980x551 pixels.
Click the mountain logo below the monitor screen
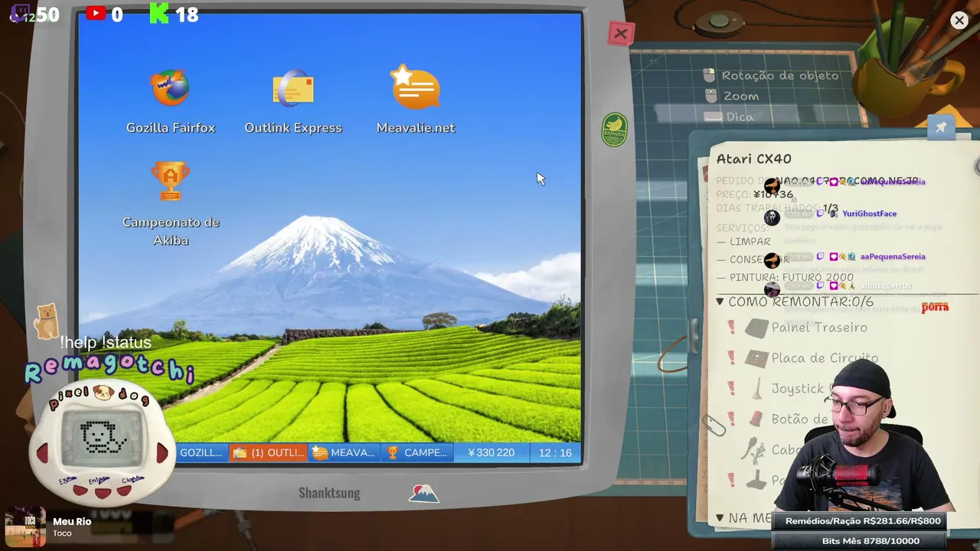pos(423,494)
